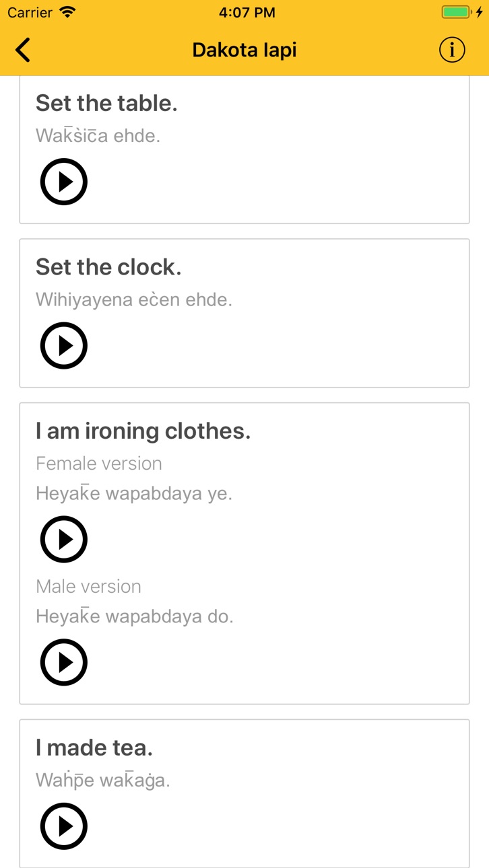The image size is (489, 868).
Task: Select the "Set the clock." heading
Action: pyautogui.click(x=108, y=267)
